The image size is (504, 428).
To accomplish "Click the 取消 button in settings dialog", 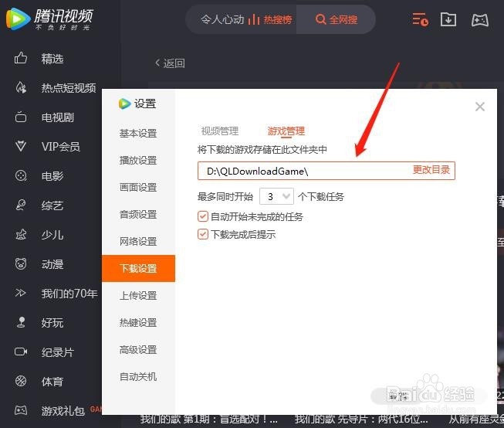I will [x=398, y=396].
